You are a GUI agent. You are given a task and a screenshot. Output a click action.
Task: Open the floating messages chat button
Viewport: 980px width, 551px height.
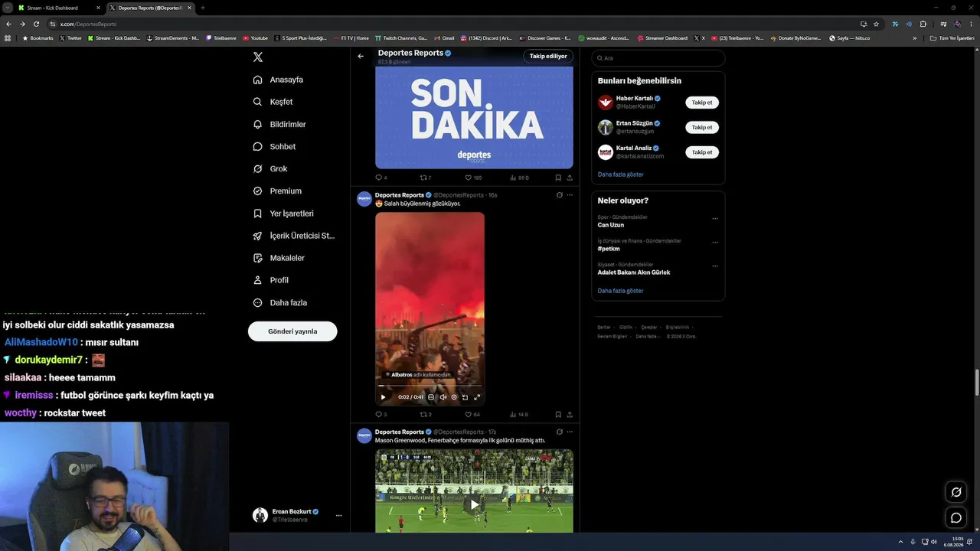point(956,518)
